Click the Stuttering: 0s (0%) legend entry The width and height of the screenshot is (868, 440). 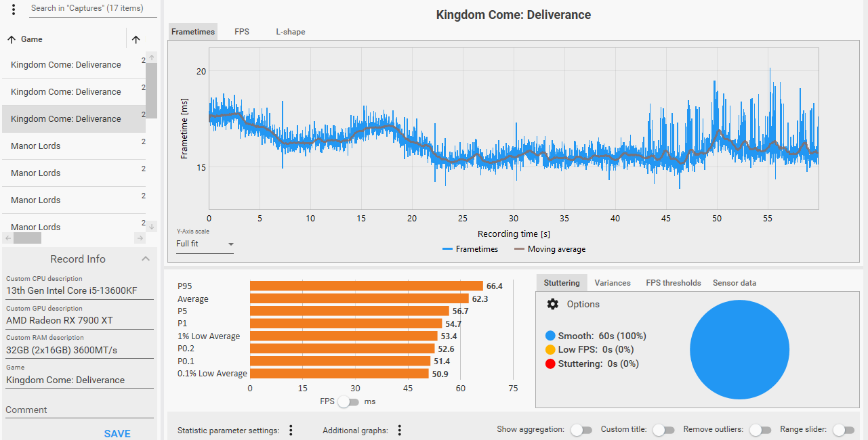pyautogui.click(x=592, y=364)
